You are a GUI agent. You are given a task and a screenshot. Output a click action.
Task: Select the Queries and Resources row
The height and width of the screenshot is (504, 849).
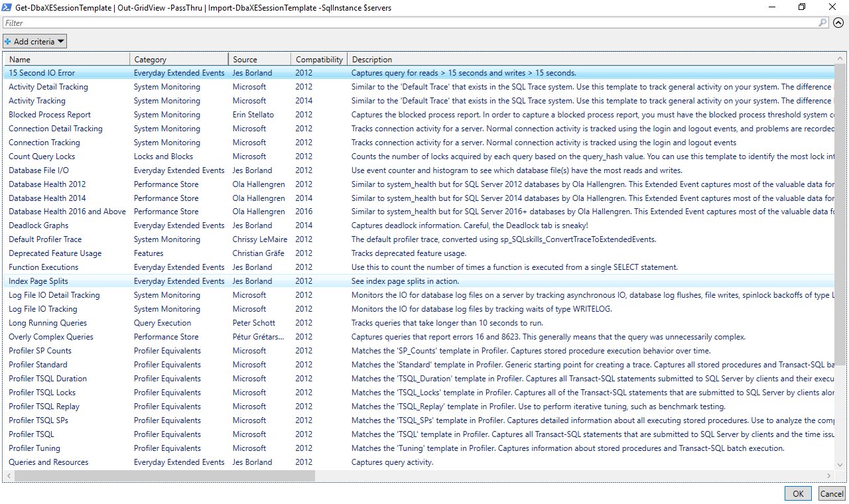[419, 462]
